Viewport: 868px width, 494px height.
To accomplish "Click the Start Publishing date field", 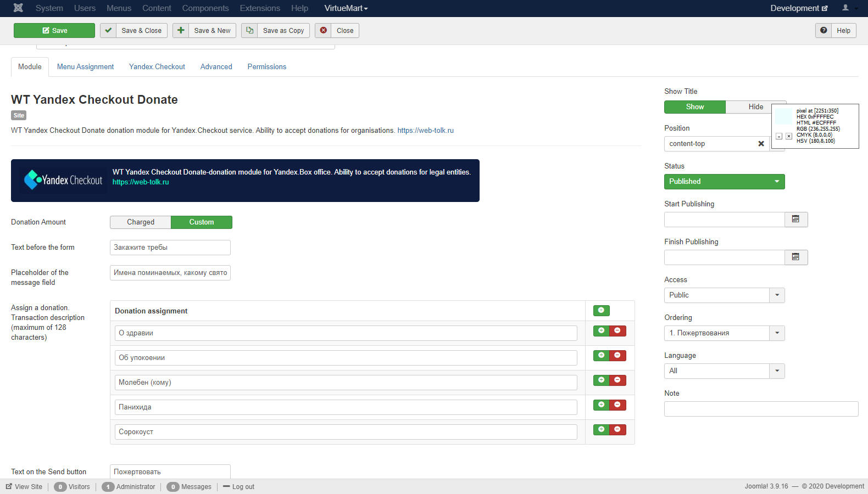I will tap(725, 220).
